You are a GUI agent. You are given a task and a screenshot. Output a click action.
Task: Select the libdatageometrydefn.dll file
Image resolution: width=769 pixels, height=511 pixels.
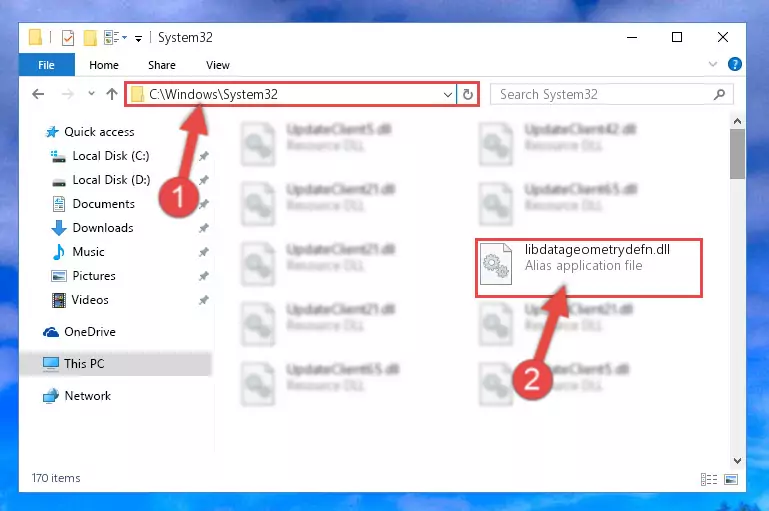(x=589, y=268)
